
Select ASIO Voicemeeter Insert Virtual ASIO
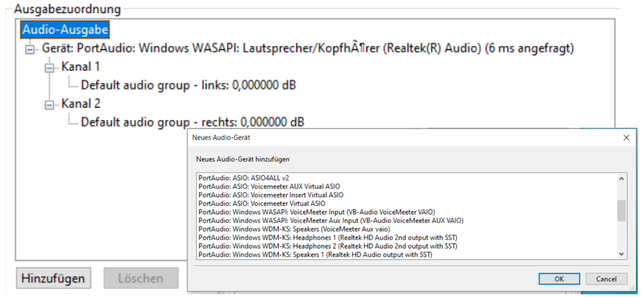(x=271, y=195)
